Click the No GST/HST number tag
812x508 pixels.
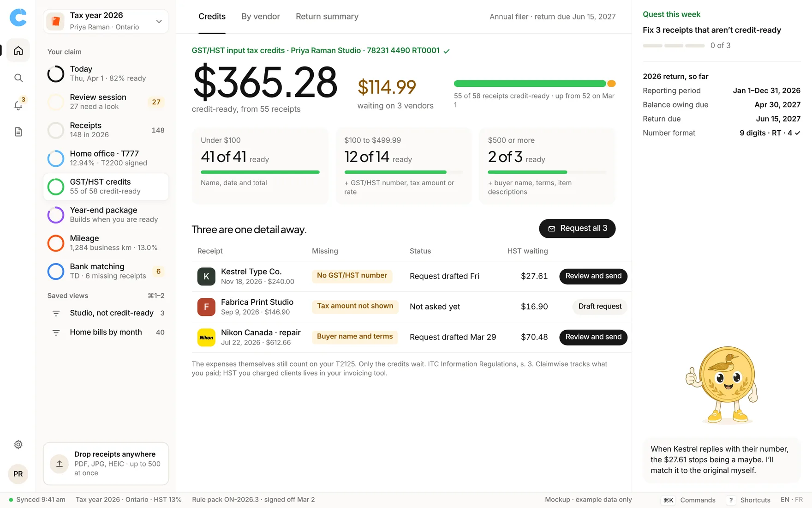(352, 276)
